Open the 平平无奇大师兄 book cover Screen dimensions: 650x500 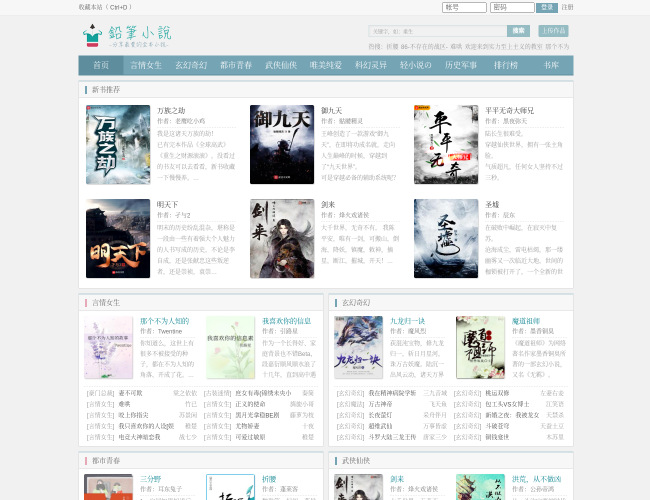446,144
